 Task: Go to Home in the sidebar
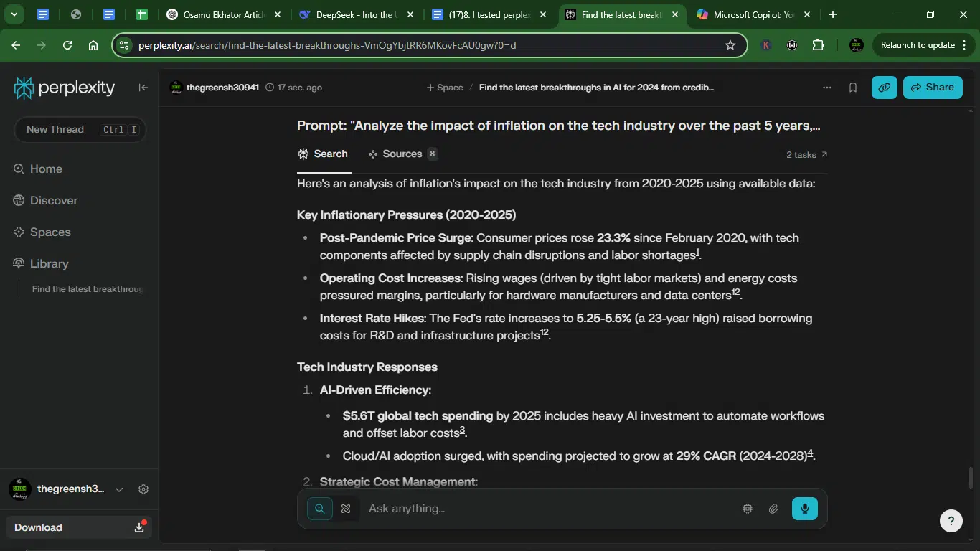click(38, 169)
